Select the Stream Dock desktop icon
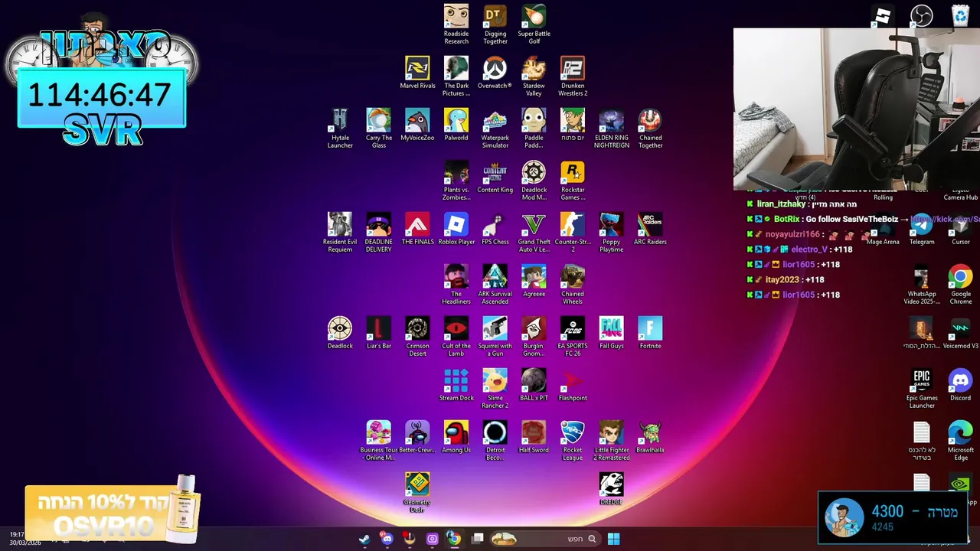Screen dimensions: 980x551 pyautogui.click(x=456, y=385)
